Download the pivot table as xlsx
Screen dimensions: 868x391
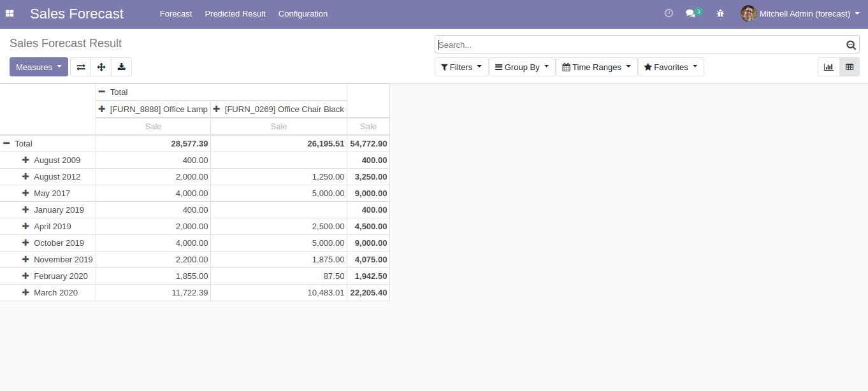click(121, 67)
